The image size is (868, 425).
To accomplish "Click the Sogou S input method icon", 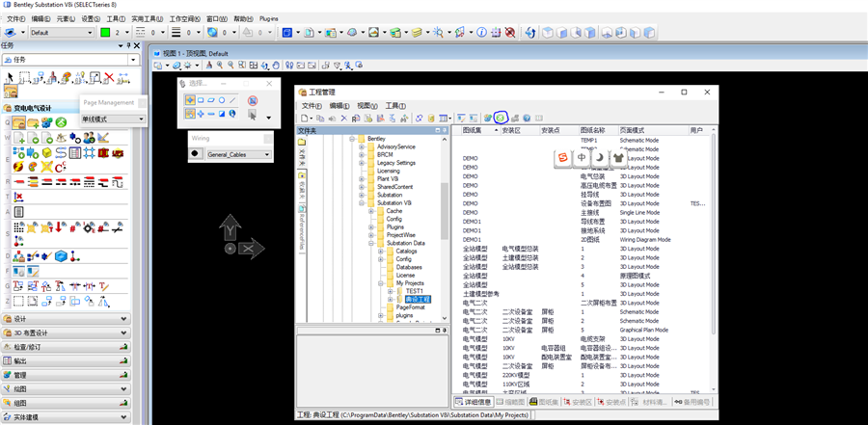I will 562,158.
